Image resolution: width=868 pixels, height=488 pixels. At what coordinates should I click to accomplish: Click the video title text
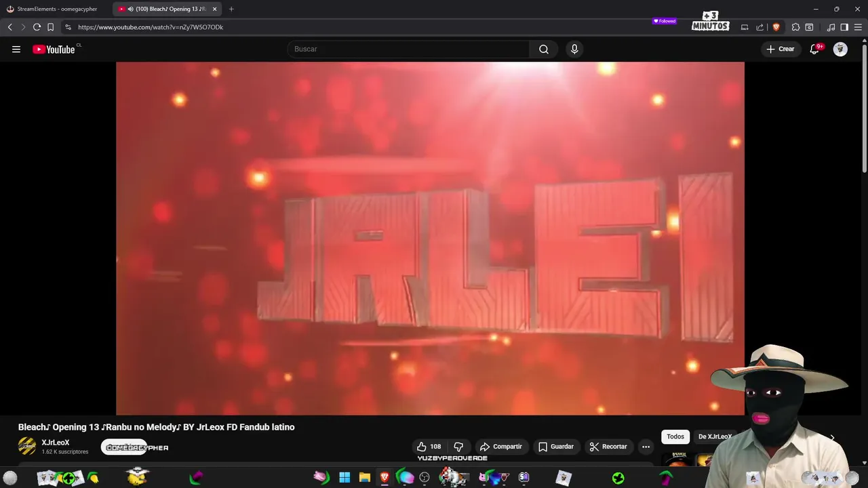click(156, 427)
